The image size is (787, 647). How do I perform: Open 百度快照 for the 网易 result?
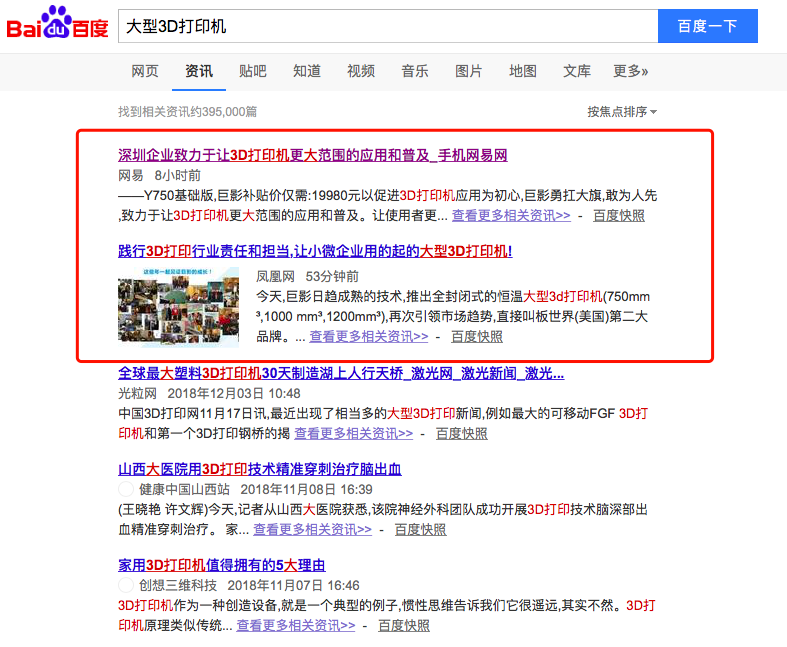tap(619, 216)
